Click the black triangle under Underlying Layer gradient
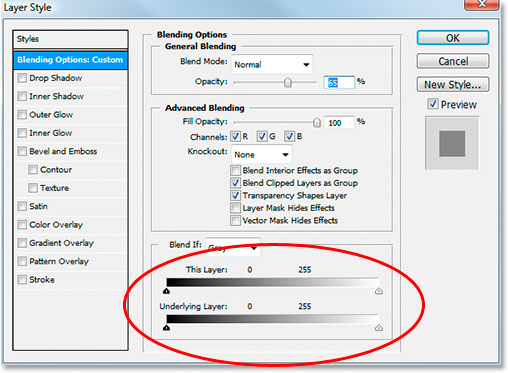Image resolution: width=508 pixels, height=373 pixels. 166,328
